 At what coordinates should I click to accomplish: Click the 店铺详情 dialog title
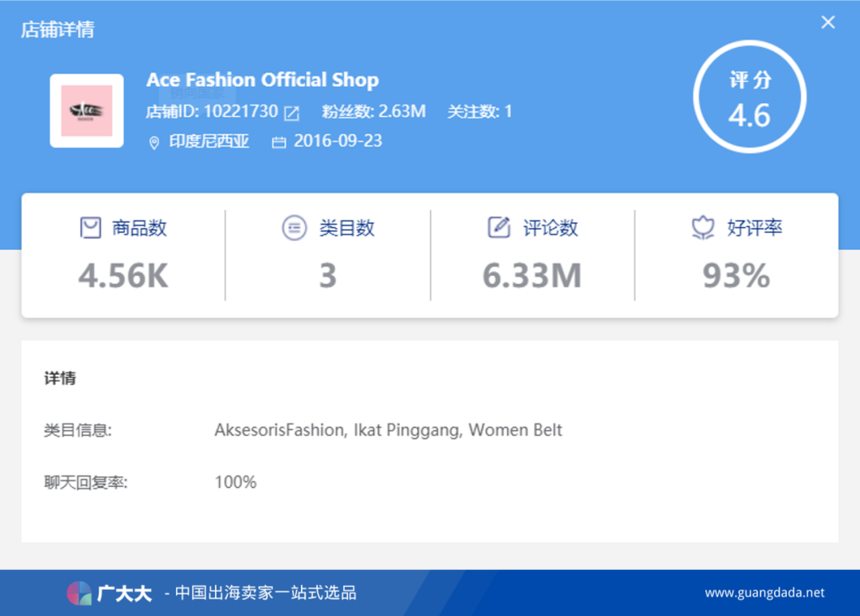point(57,29)
